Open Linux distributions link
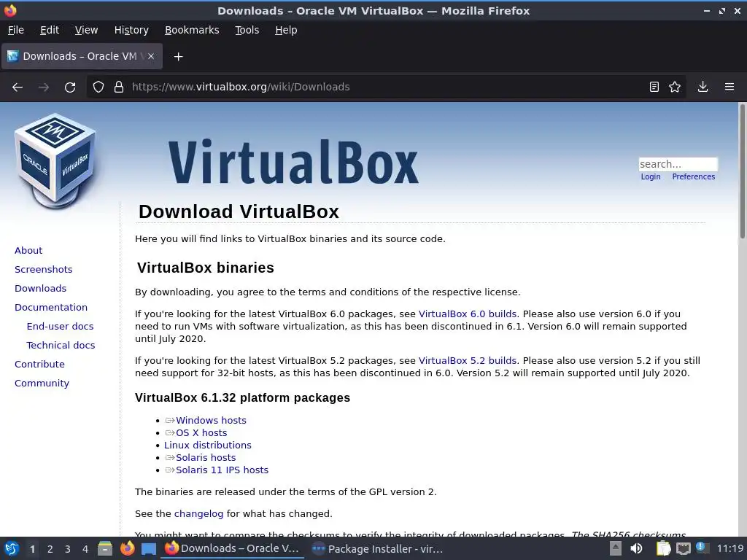The height and width of the screenshot is (560, 747). pos(208,446)
